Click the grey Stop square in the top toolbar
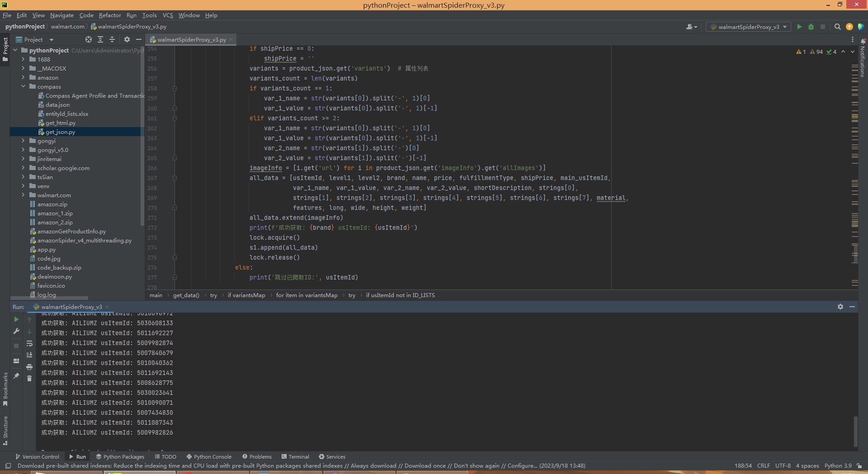The width and height of the screenshot is (868, 474). point(823,27)
